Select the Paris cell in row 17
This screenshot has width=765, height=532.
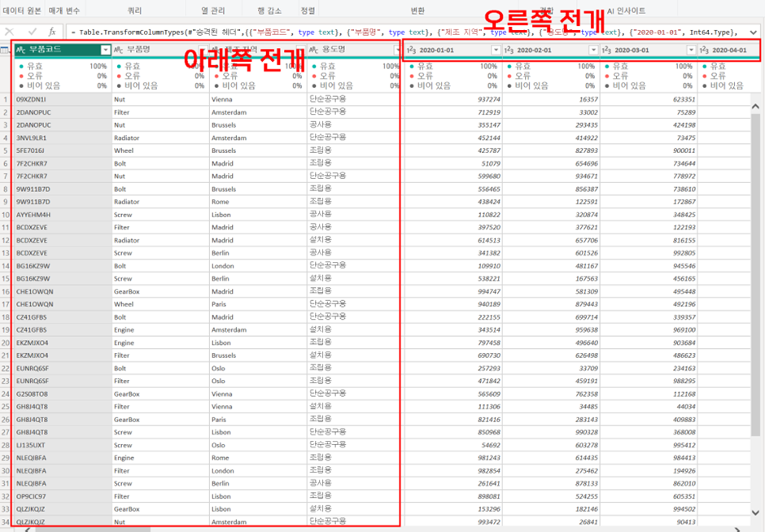click(x=259, y=304)
